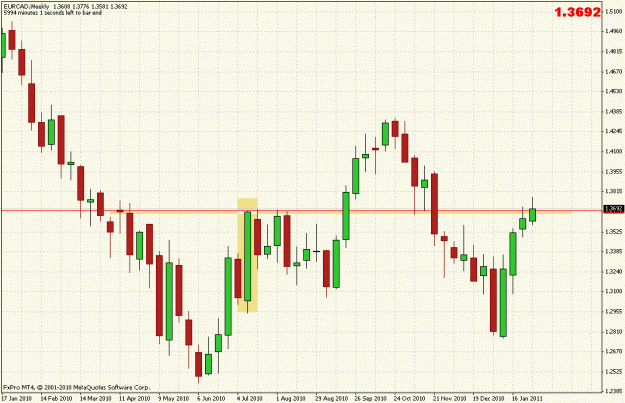Click the 16 Jan 2011 date label

[x=527, y=399]
